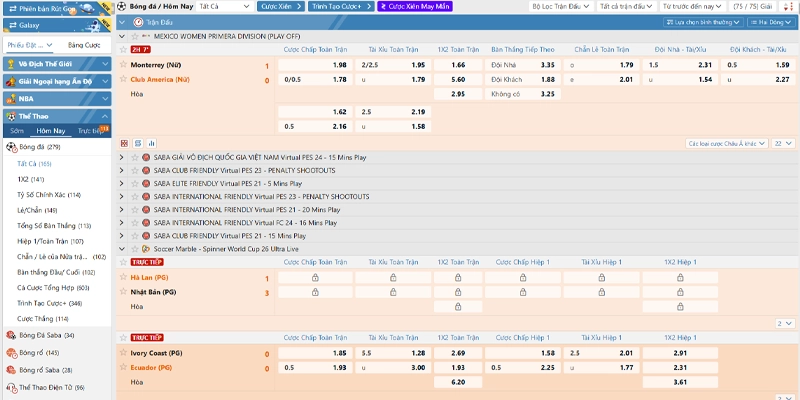Open the Bảng Cược tab
Image resolution: width=800 pixels, height=400 pixels.
pos(84,45)
